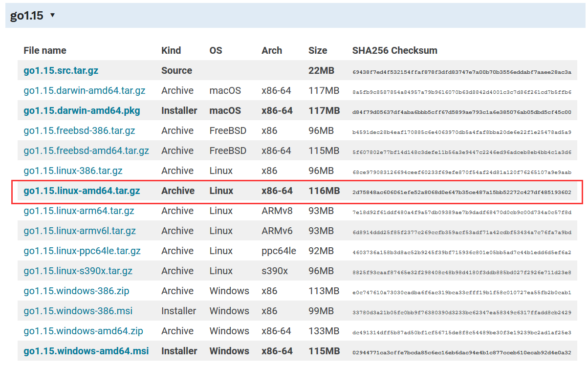Click the 116MB size cell
Viewport: 588px width, 367px height.
coord(324,191)
